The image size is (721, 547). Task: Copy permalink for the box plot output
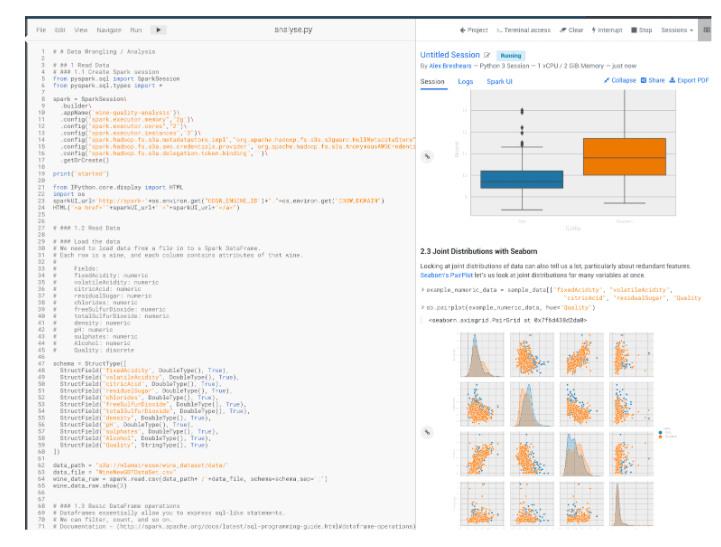427,156
